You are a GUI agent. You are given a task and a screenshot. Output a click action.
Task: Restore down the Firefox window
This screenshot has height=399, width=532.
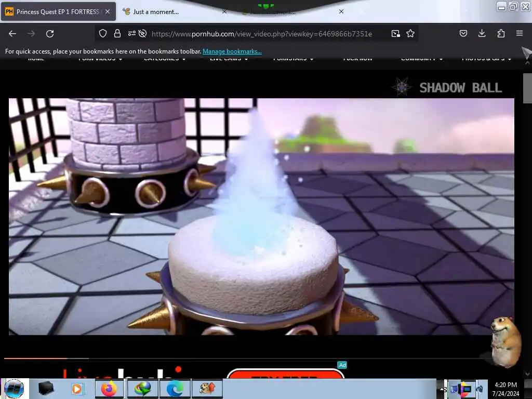pyautogui.click(x=514, y=6)
